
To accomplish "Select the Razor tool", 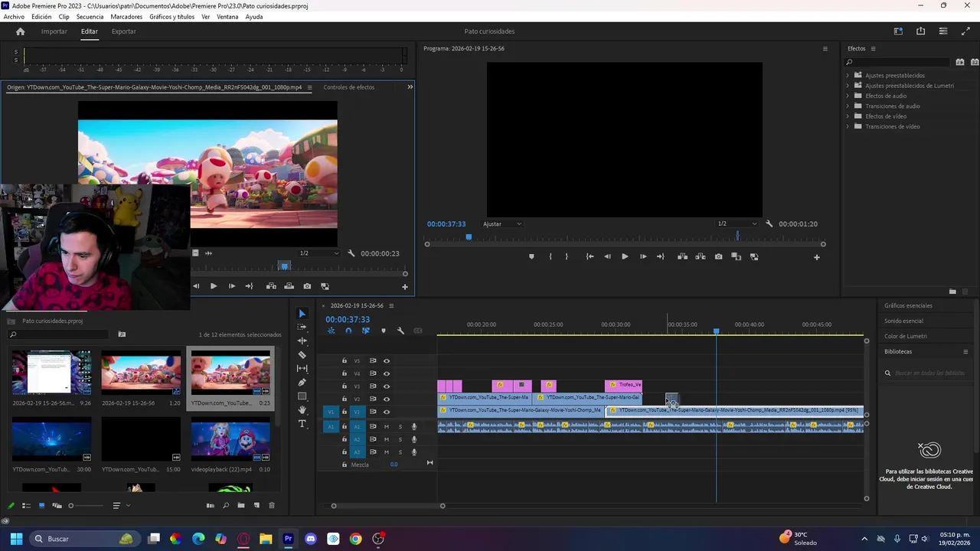I will point(302,354).
